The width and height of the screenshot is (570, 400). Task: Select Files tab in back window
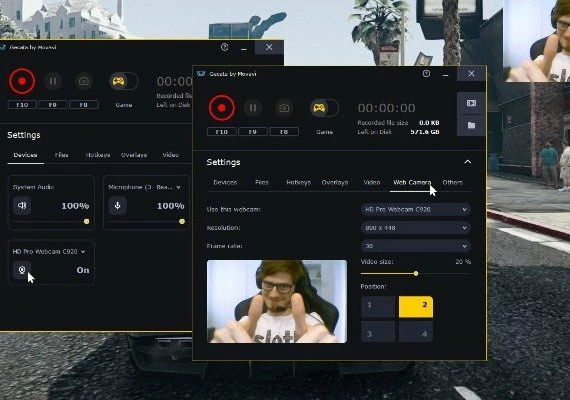coord(61,155)
